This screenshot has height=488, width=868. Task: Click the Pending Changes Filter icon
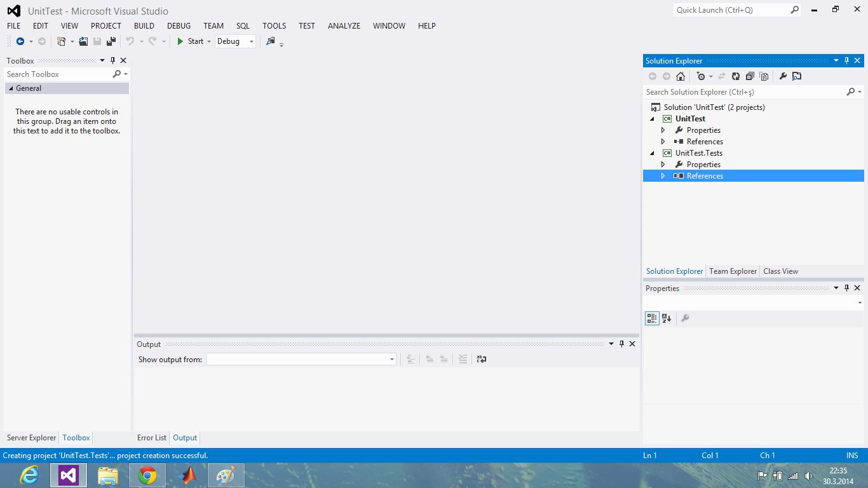pyautogui.click(x=701, y=76)
